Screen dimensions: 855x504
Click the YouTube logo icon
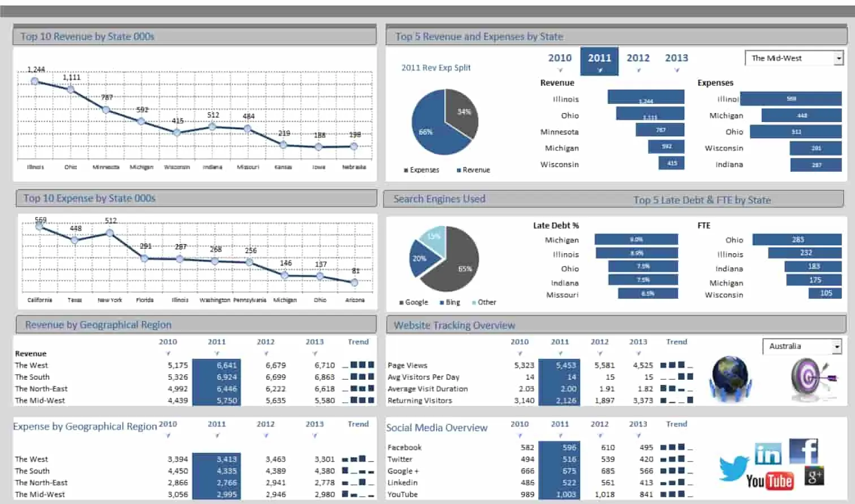pyautogui.click(x=769, y=481)
